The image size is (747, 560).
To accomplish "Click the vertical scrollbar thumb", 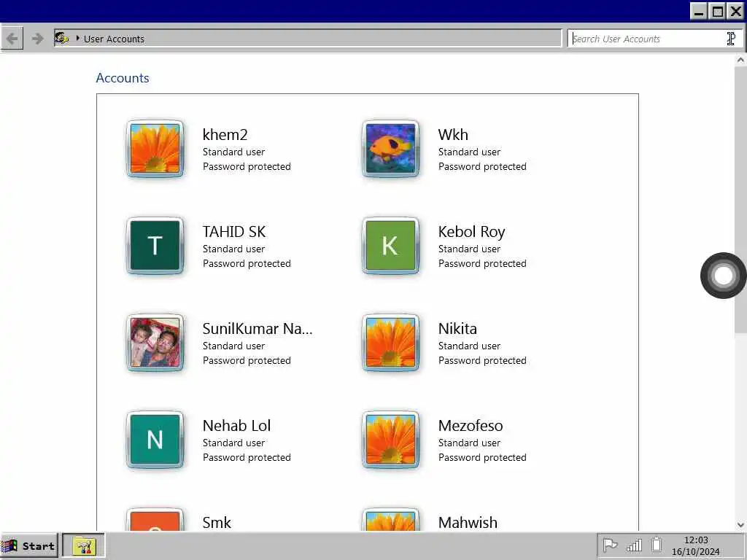I will pos(740,200).
